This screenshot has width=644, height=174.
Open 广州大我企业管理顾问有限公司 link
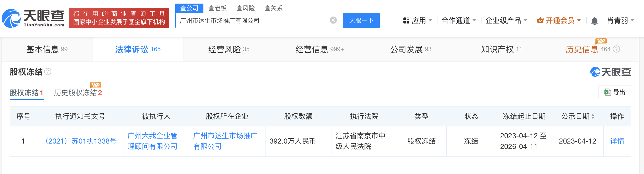153,141
